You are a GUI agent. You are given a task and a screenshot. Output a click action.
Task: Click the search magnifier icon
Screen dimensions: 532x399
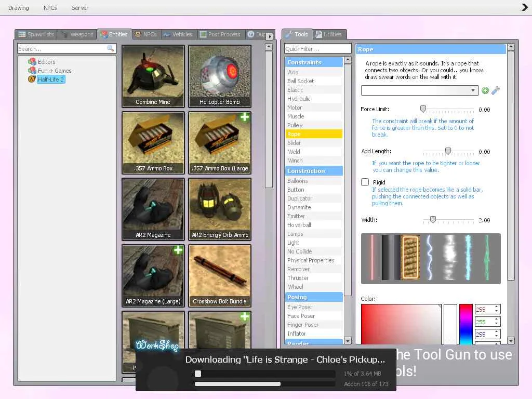110,48
